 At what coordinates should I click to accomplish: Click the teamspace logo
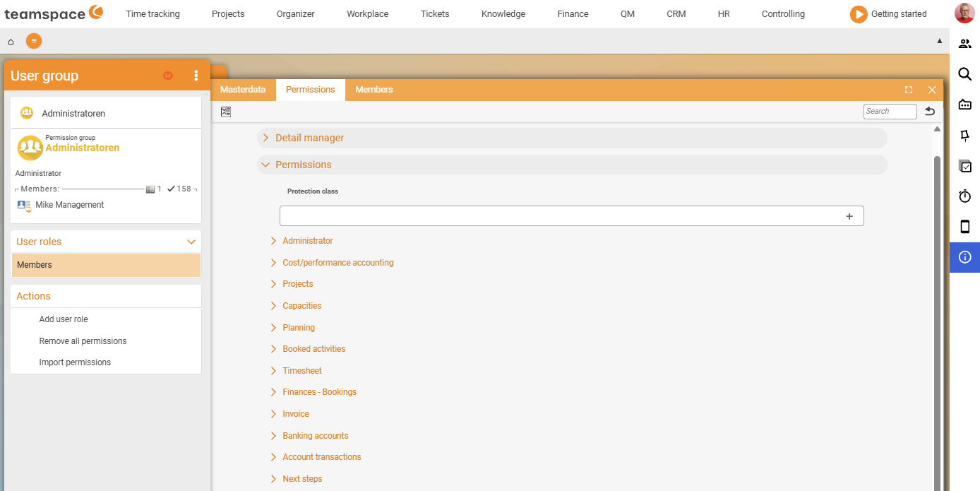[x=54, y=13]
